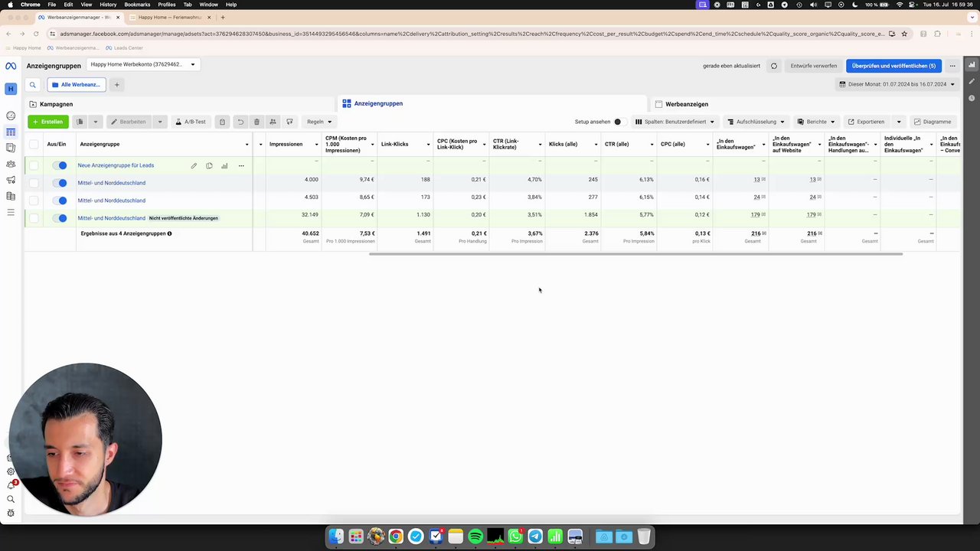Viewport: 980px width, 551px height.
Task: Open WhatsApp from the Dock
Action: [515, 536]
